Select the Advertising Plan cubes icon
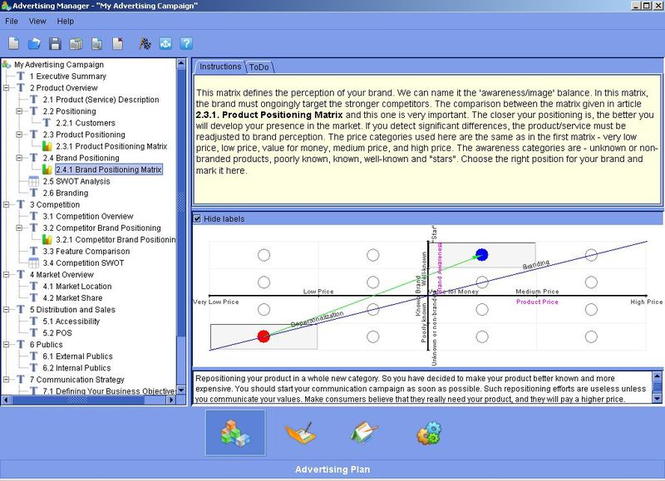 coord(235,433)
